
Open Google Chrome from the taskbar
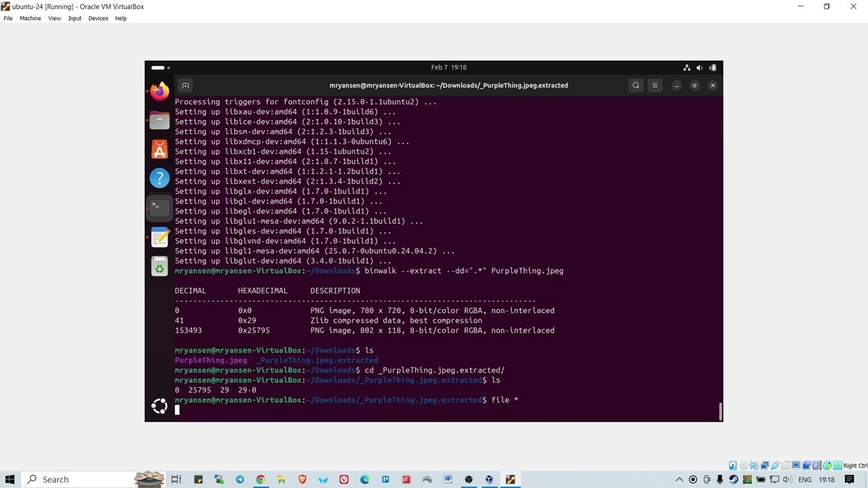[x=260, y=479]
